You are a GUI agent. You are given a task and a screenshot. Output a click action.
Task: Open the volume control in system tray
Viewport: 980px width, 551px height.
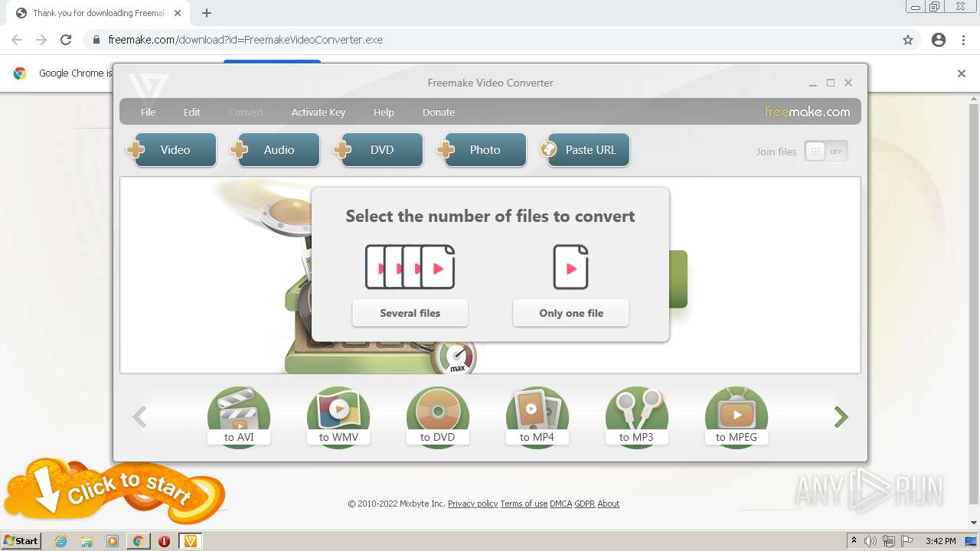[x=870, y=541]
